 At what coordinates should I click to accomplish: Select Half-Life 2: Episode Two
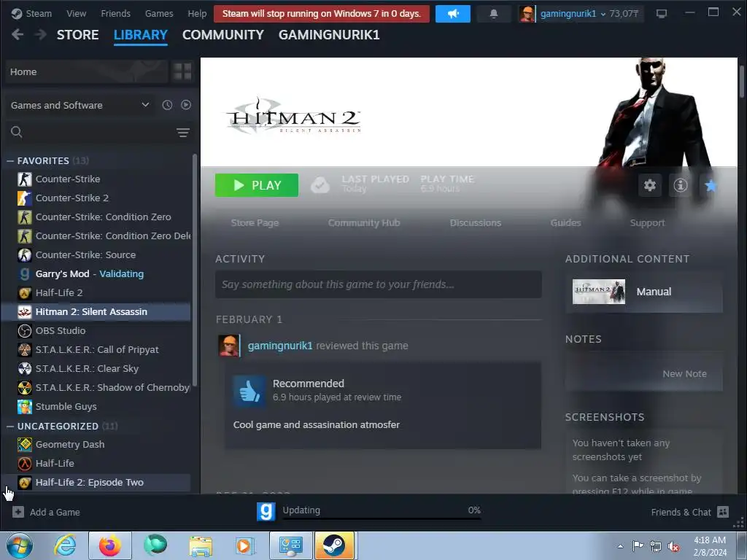click(x=96, y=483)
